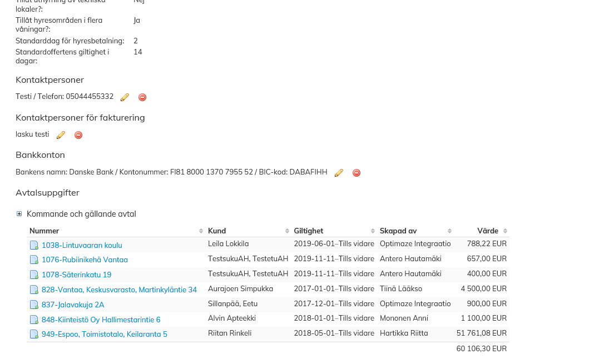The height and width of the screenshot is (364, 614).
Task: Open contract 1078-Säterinkatu 19
Action: point(76,275)
